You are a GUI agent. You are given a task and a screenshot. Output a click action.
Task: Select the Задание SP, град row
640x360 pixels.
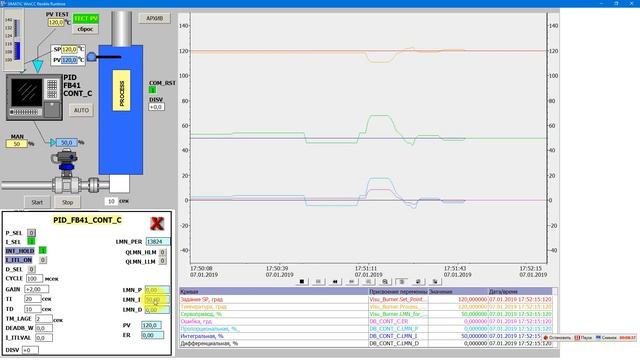tap(366, 299)
